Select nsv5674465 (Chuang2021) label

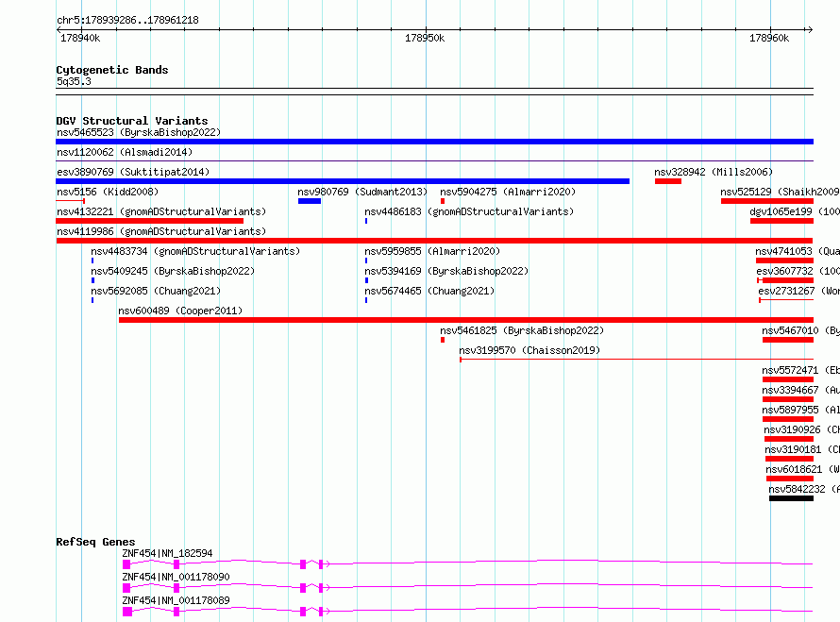point(429,291)
